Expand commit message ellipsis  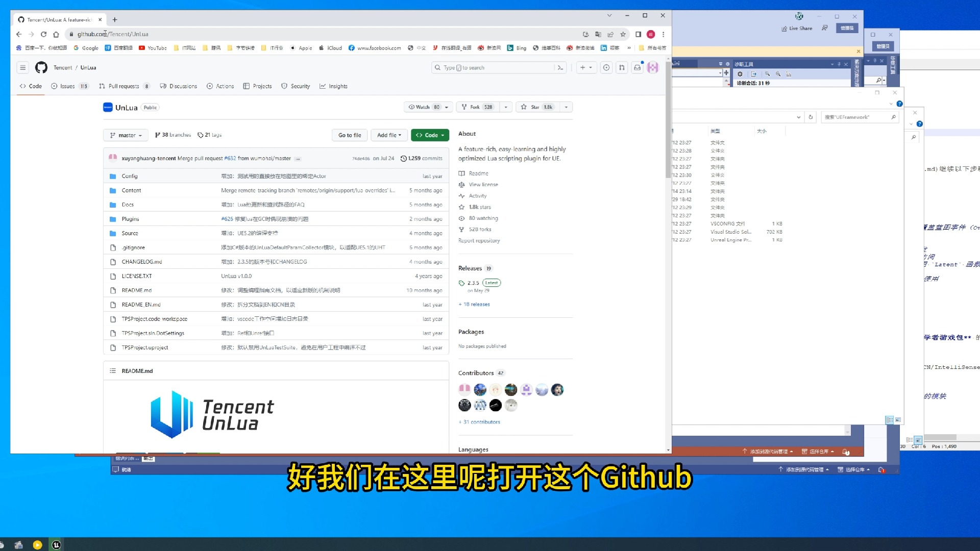click(298, 159)
